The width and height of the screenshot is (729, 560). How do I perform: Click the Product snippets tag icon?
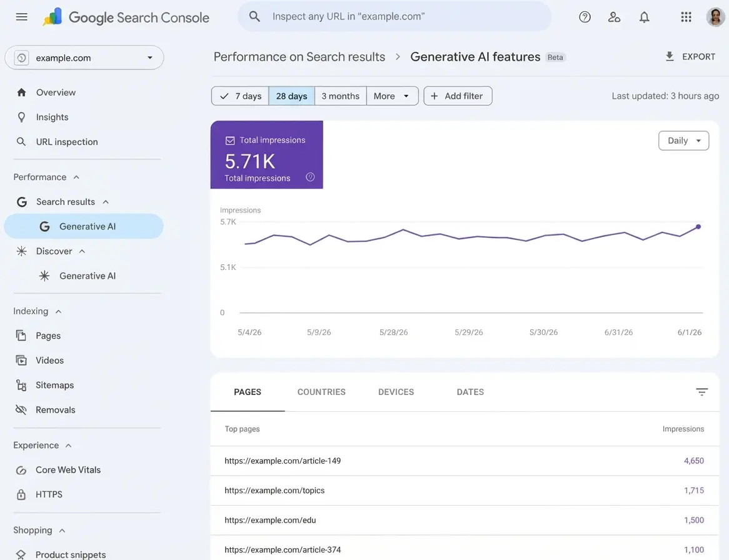pyautogui.click(x=21, y=554)
